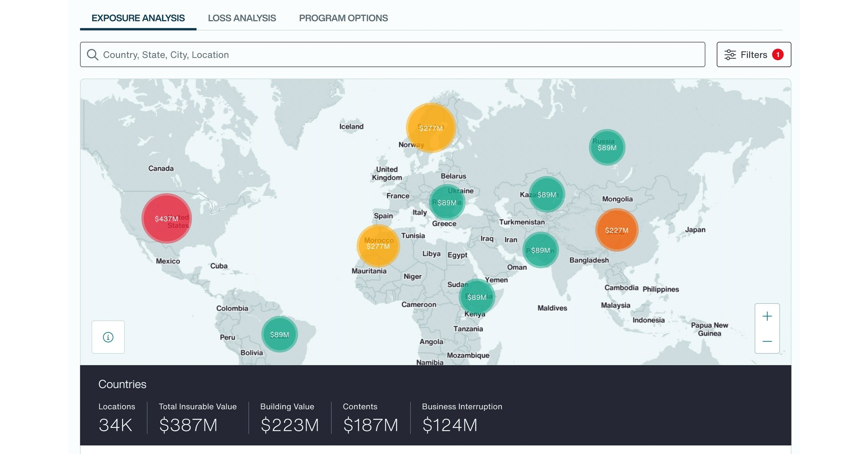Open the map information icon
Screen dimensions: 868x454
[x=108, y=337]
